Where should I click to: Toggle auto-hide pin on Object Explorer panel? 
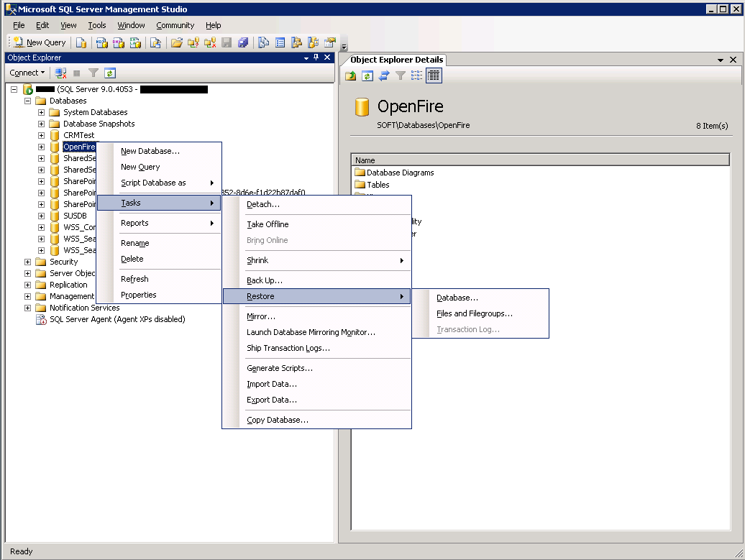point(316,58)
